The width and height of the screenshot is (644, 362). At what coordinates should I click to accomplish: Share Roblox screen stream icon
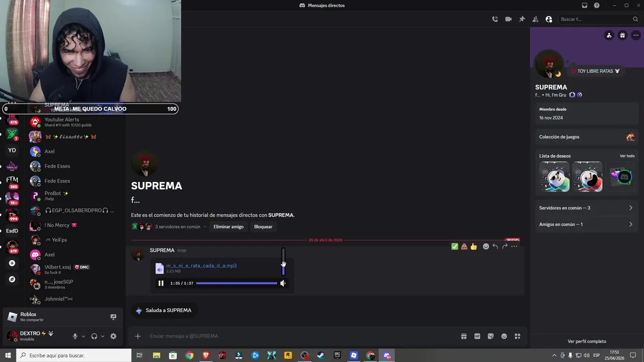click(113, 317)
